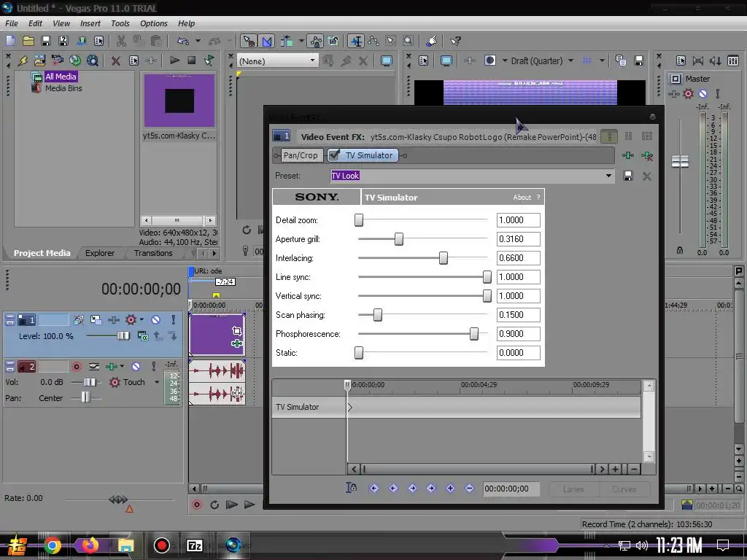This screenshot has height=560, width=747.
Task: Click the Remove Selected Plug-In icon
Action: click(x=647, y=155)
